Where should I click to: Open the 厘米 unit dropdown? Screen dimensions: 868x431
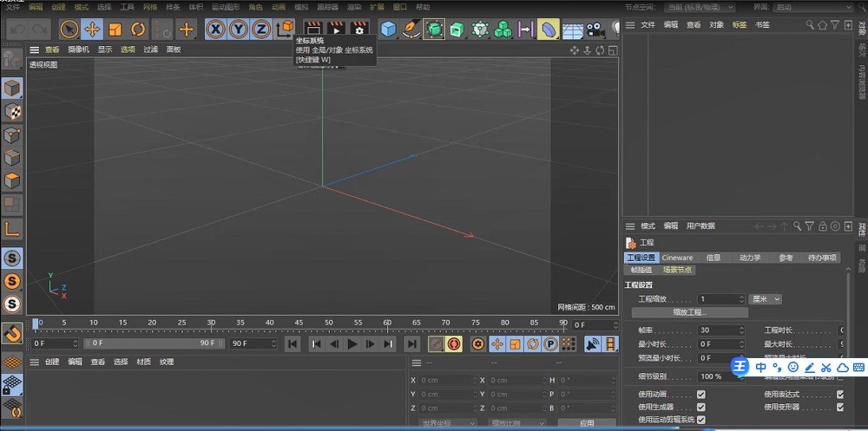point(766,299)
